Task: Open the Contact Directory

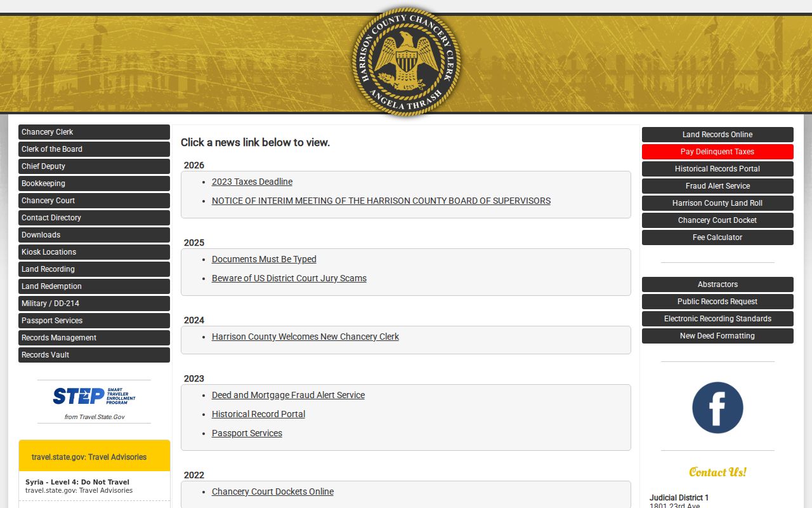Action: coord(94,218)
